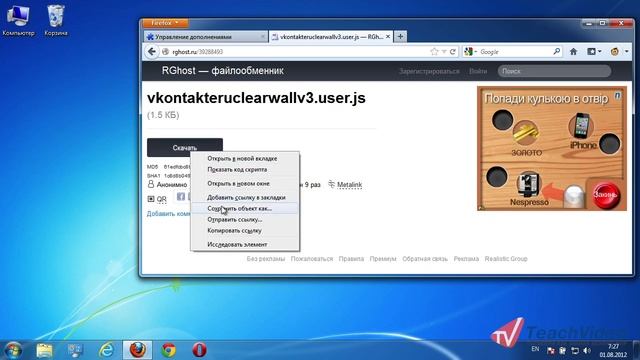Click the bookmarks menu toolbar icon
This screenshot has height=360, width=640.
pyautogui.click(x=591, y=52)
